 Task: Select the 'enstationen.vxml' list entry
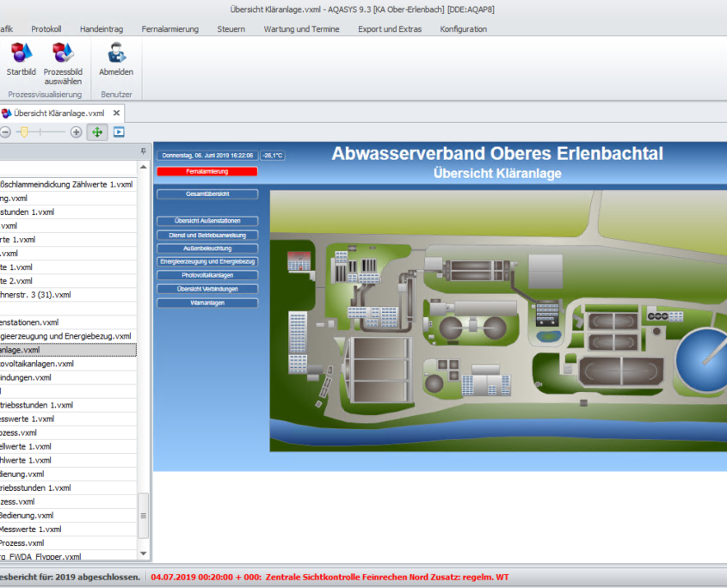(68, 322)
